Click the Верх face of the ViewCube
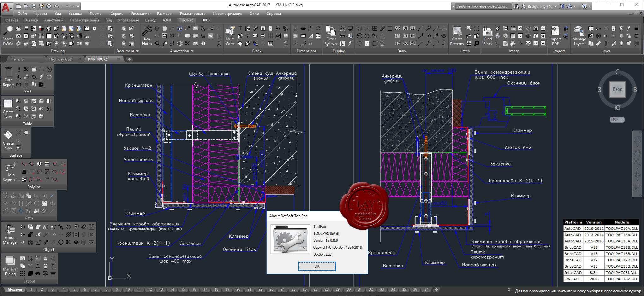Image resolution: width=644 pixels, height=296 pixels. pyautogui.click(x=617, y=89)
